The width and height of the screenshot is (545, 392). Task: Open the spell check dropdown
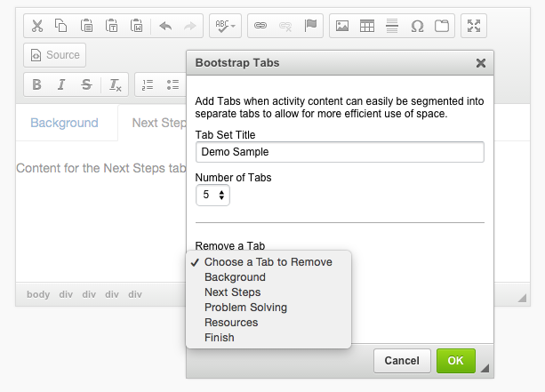point(223,26)
